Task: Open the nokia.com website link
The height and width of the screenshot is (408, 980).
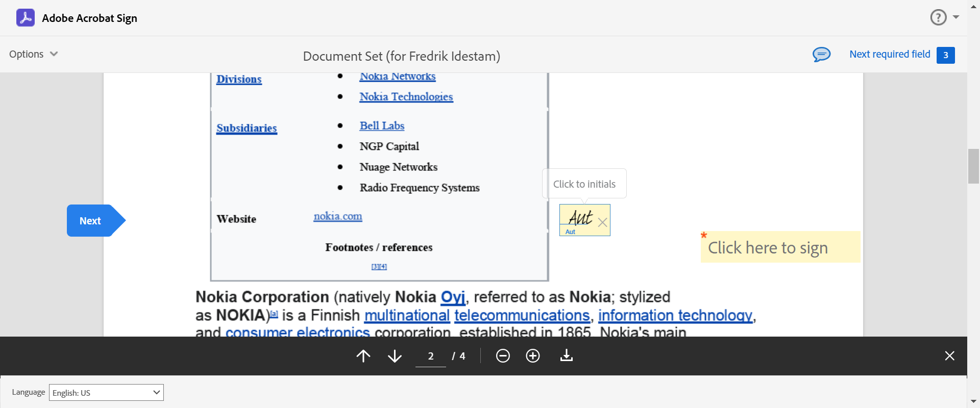Action: pyautogui.click(x=337, y=216)
